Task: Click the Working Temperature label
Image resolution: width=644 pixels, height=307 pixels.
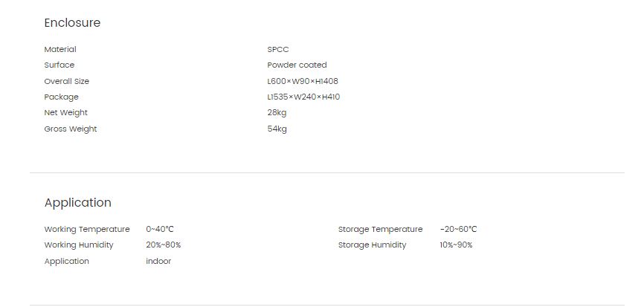Action: [87, 229]
